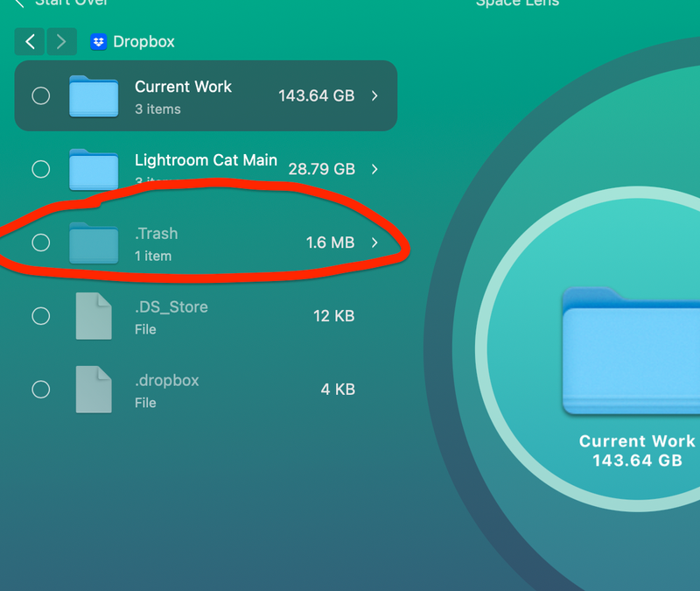Click the .Trash folder icon
The width and height of the screenshot is (700, 591).
[94, 243]
